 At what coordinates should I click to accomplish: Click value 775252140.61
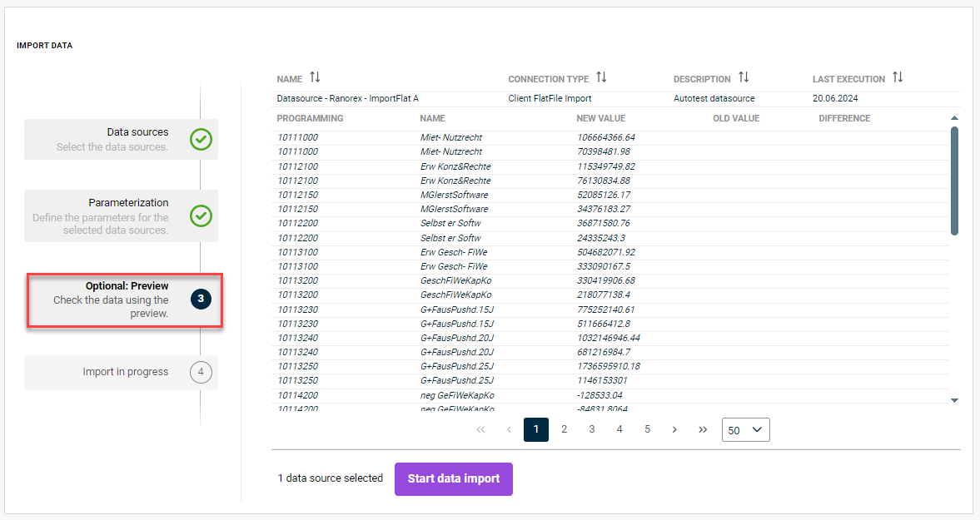(606, 310)
